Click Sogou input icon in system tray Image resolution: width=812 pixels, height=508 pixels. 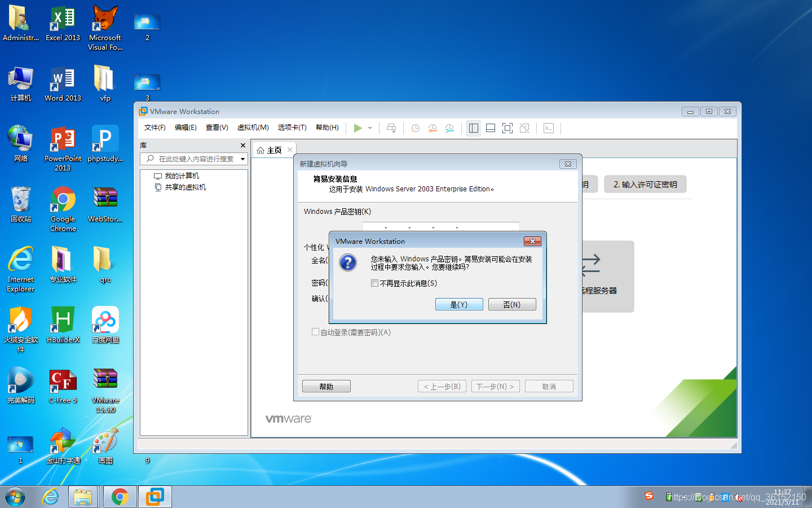(x=649, y=496)
